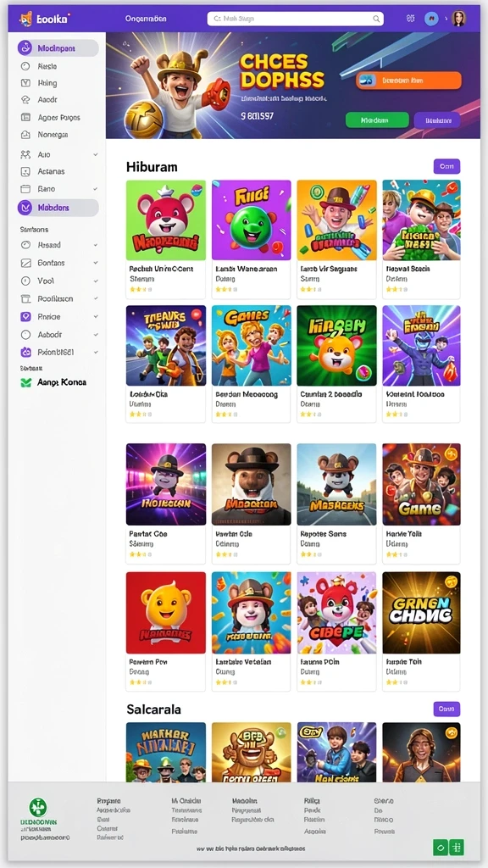Image resolution: width=488 pixels, height=868 pixels.
Task: Click the user avatar in the header
Action: (458, 19)
